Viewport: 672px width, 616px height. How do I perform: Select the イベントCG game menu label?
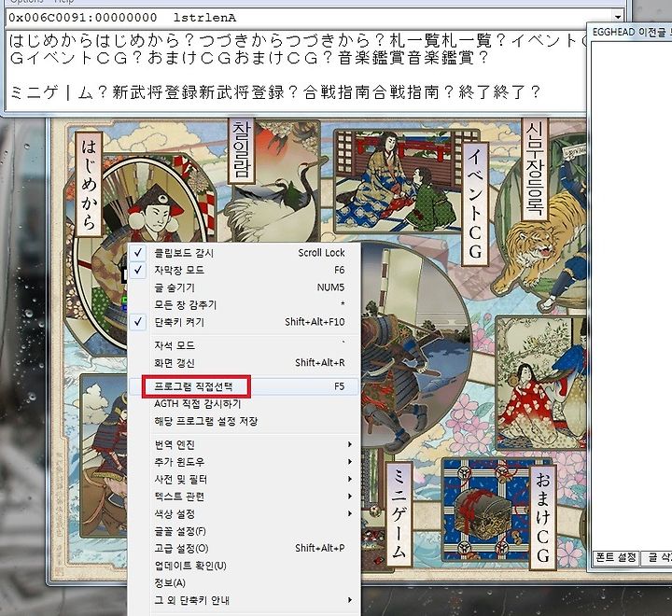475,204
